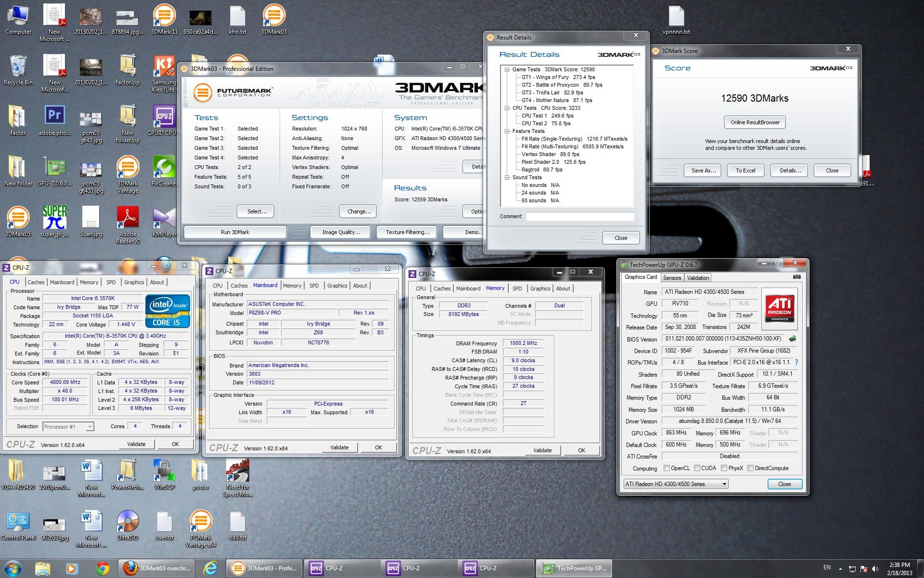Launch the super_pi desktop icon
The width and height of the screenshot is (924, 578).
[x=54, y=222]
